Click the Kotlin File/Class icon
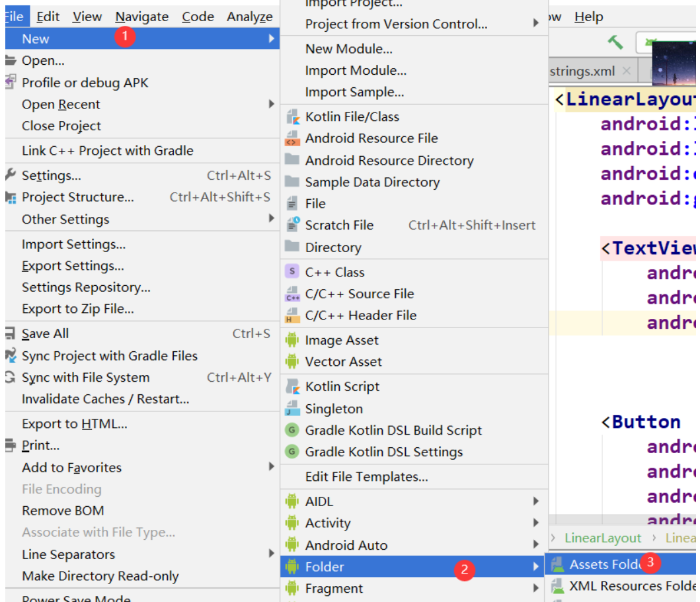 (293, 116)
